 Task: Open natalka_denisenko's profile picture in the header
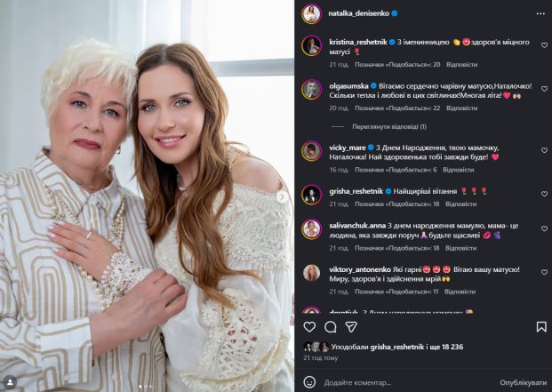click(x=311, y=14)
